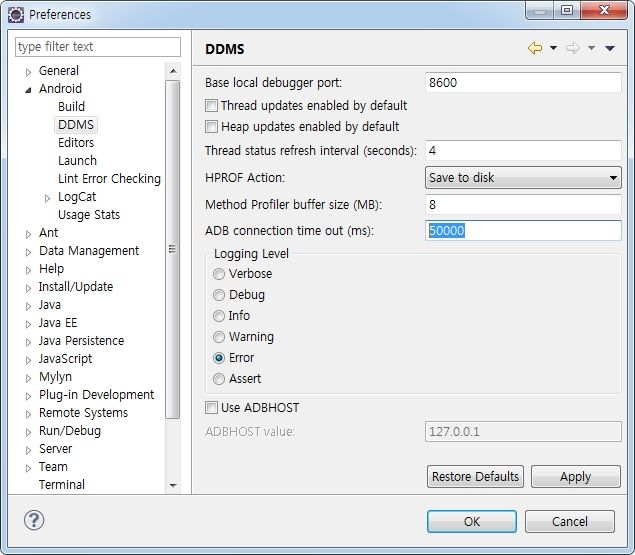The image size is (635, 555).
Task: Maximize the Preferences window
Action: [567, 10]
